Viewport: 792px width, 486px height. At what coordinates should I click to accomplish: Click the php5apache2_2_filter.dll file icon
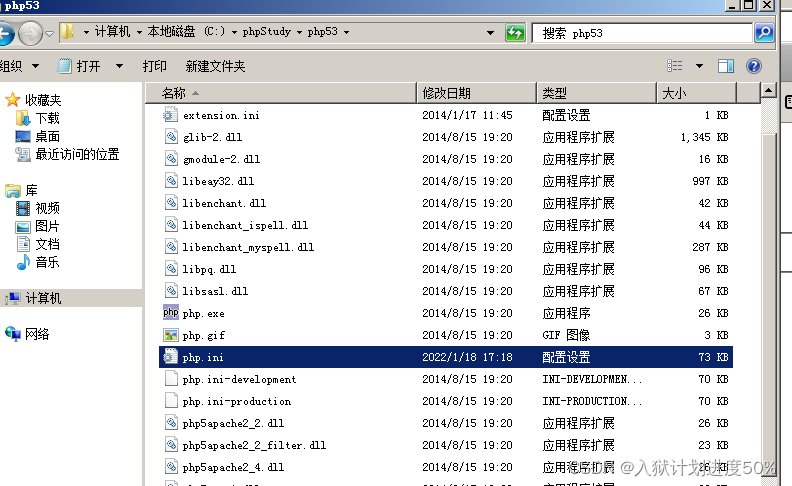(171, 445)
